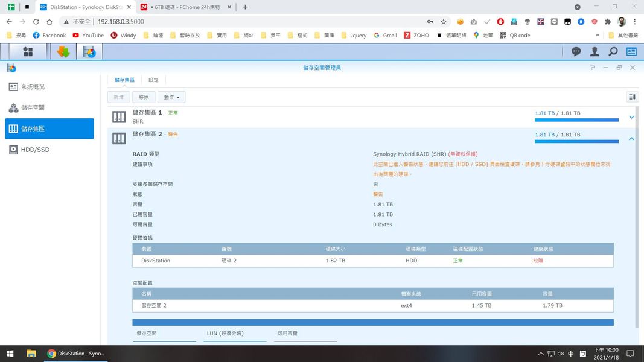Screen dimensions: 644x362
Task: Open the DSM widgets panel icon
Action: (631, 52)
